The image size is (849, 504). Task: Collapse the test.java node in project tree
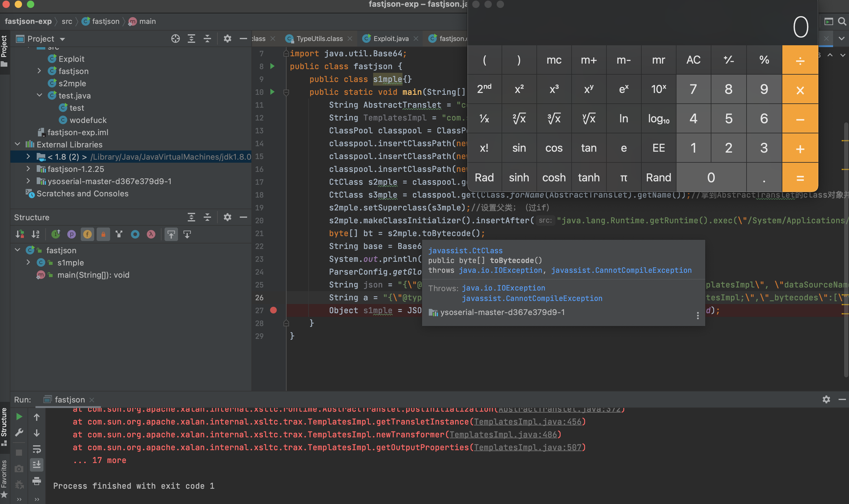point(39,95)
